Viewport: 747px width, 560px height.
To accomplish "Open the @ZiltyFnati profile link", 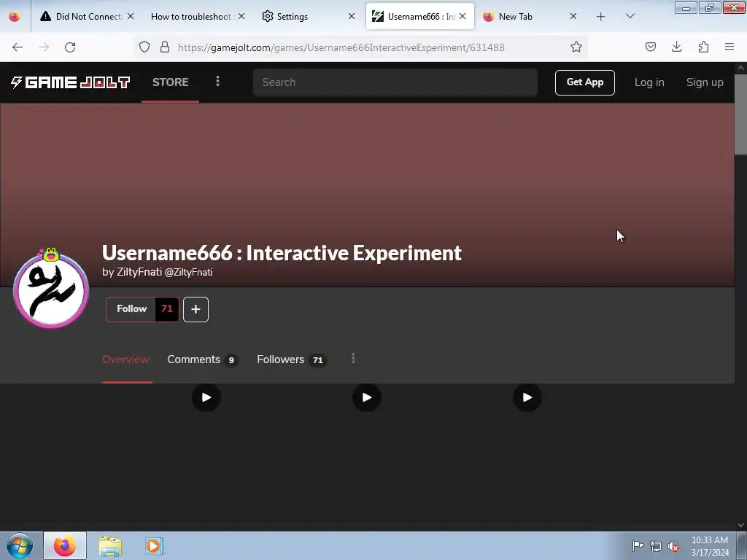I will point(188,273).
